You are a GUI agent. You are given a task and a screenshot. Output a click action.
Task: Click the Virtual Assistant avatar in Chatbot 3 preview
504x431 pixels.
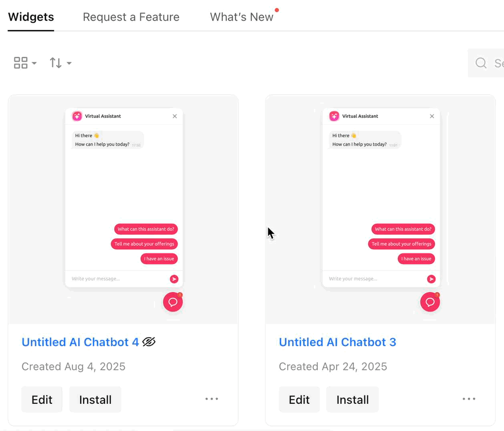(334, 116)
